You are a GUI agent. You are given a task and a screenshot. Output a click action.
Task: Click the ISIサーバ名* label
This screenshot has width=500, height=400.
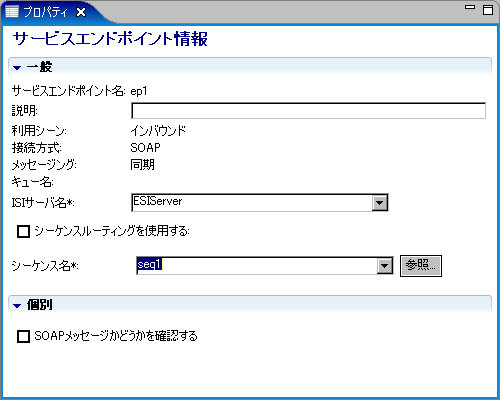(43, 202)
